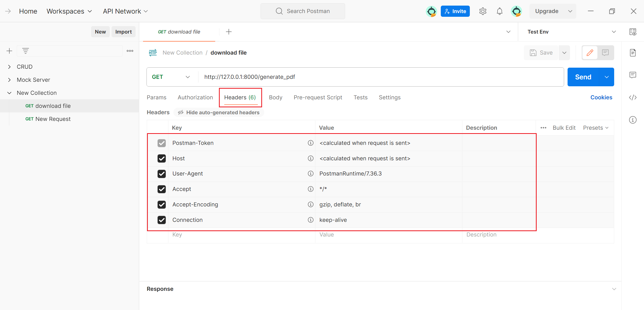Open environment quick look icon

633,32
